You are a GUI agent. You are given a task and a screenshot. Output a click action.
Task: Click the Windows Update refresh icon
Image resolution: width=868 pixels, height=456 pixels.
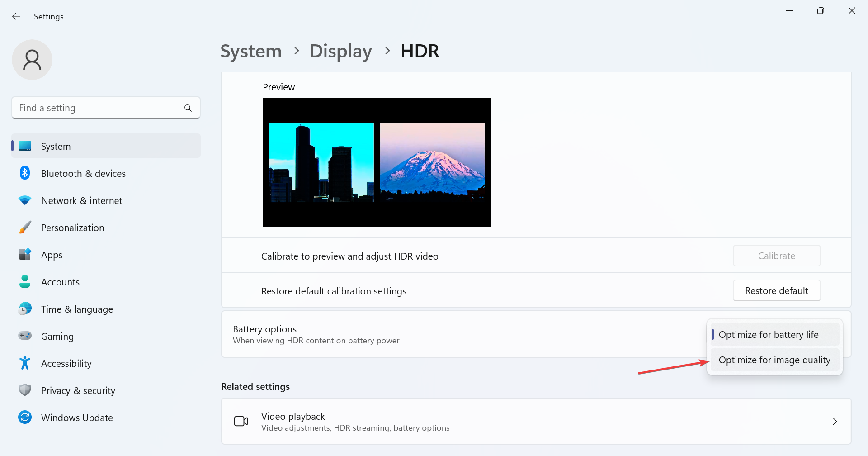[25, 417]
